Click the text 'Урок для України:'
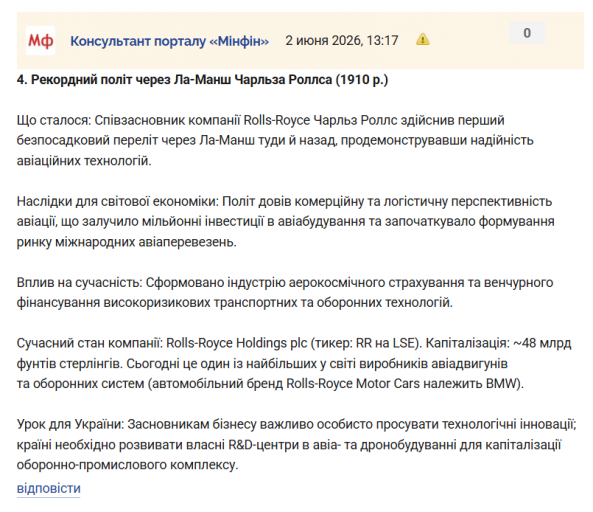This screenshot has height=512, width=593. tap(70, 425)
